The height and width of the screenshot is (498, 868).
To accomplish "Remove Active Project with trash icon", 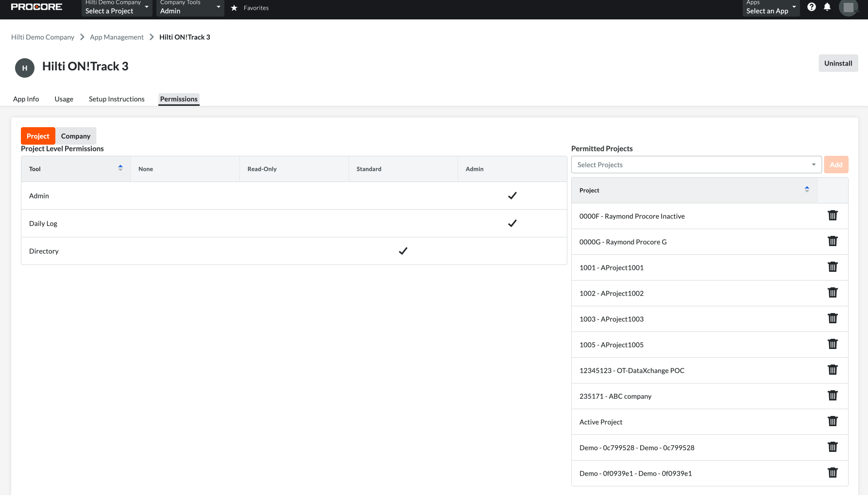I will click(833, 421).
